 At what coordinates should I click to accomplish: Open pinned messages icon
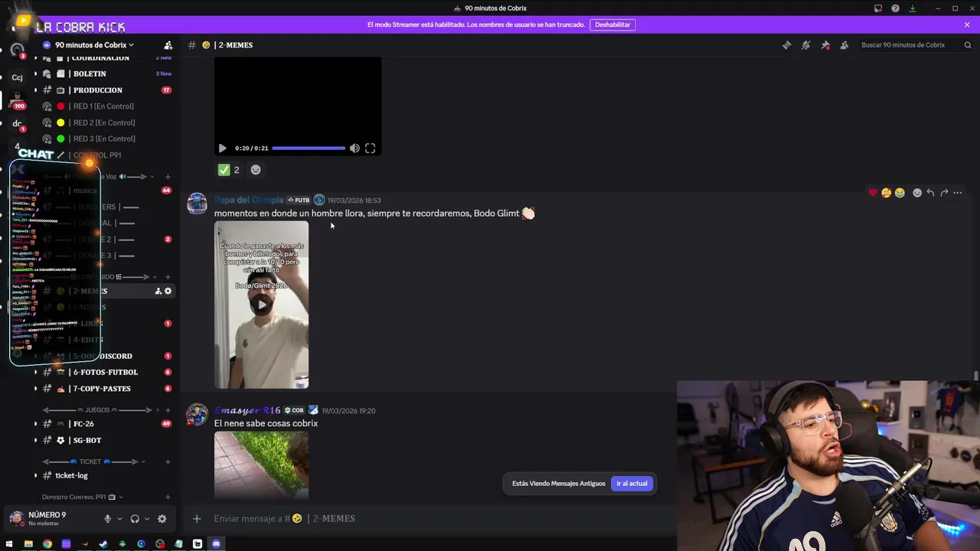(x=825, y=45)
